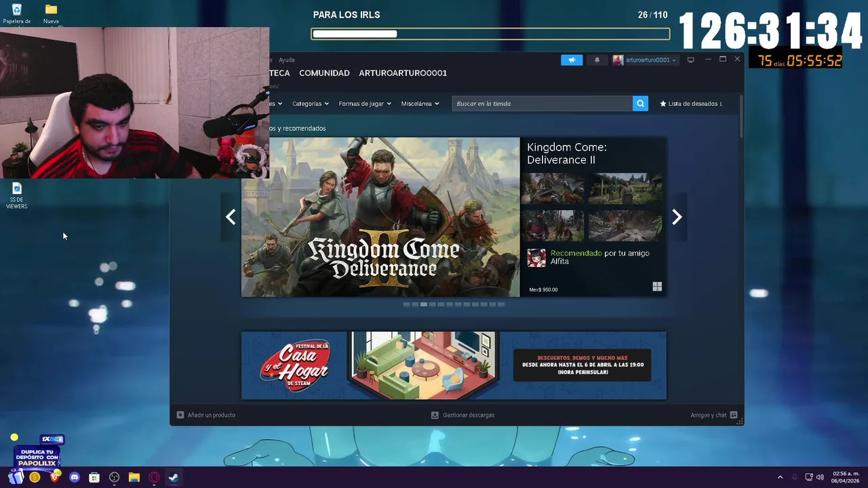The height and width of the screenshot is (488, 868).
Task: Click the store page vertical scrollbar
Action: [x=741, y=115]
